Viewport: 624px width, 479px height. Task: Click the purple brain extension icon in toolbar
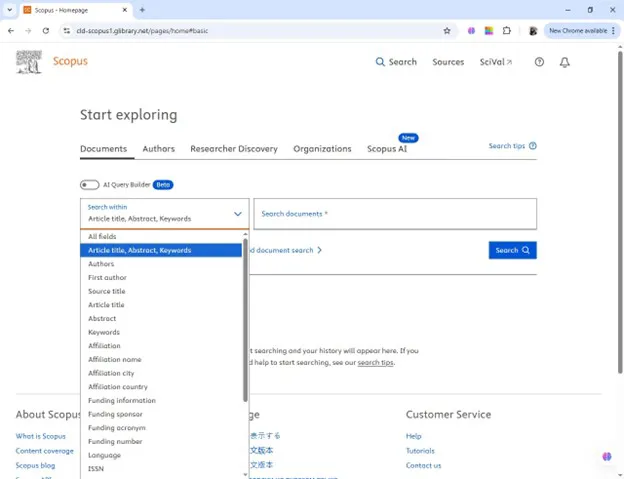(471, 31)
